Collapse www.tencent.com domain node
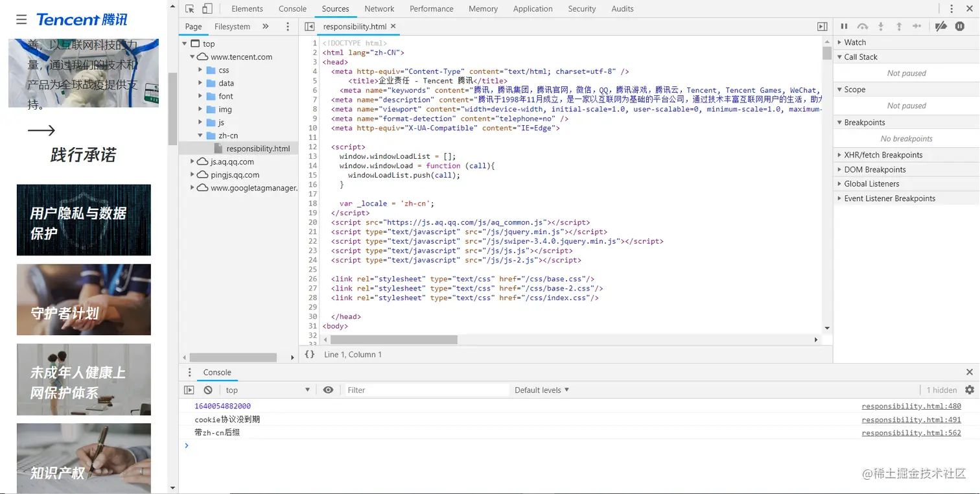The width and height of the screenshot is (980, 494). point(192,57)
